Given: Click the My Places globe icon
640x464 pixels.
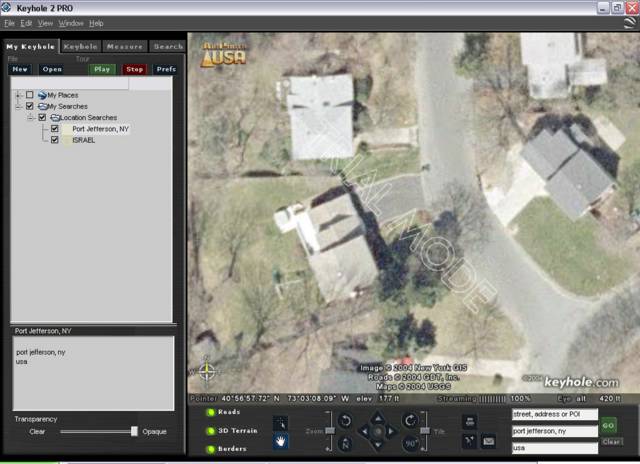Looking at the screenshot, I should point(42,95).
